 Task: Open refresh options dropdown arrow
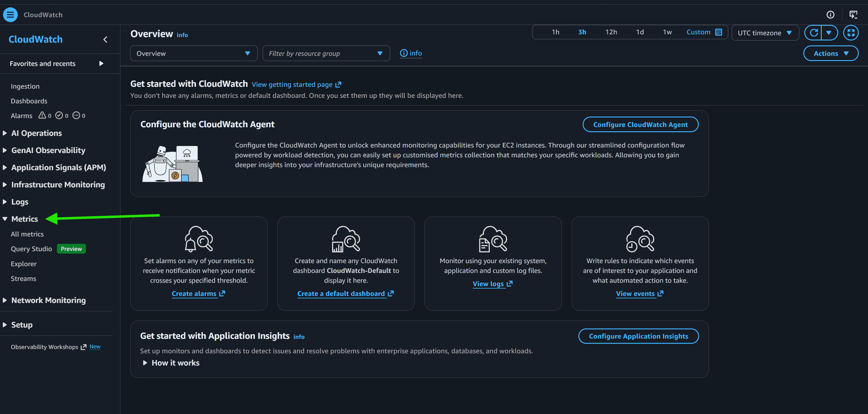pyautogui.click(x=829, y=33)
